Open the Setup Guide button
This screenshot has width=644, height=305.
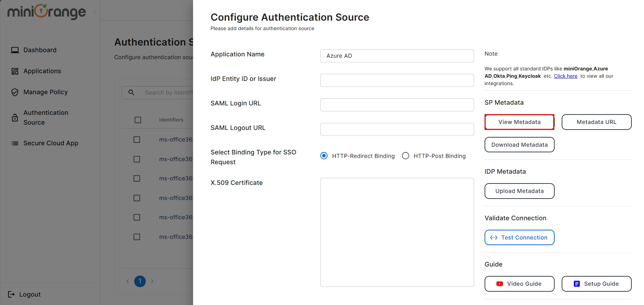[596, 284]
